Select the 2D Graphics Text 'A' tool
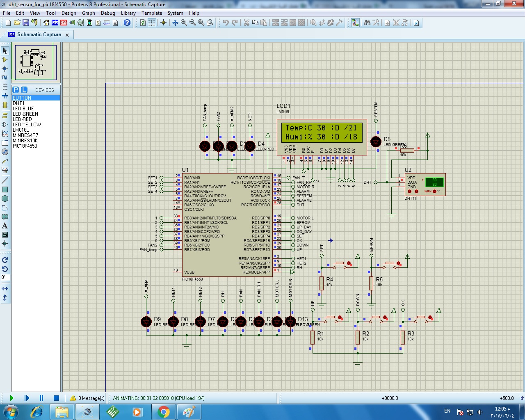525x420 pixels. (x=5, y=226)
